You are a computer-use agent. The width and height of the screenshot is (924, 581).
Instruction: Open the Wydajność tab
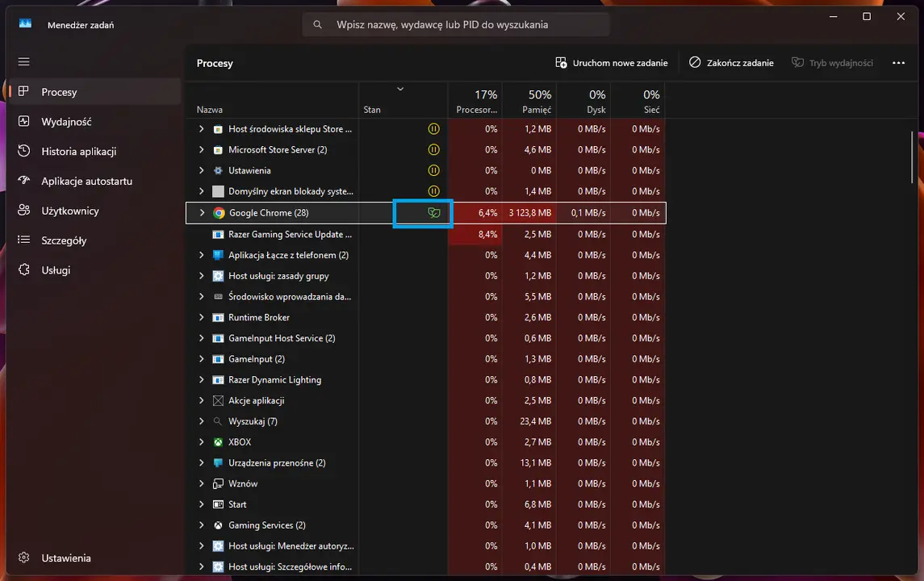(x=95, y=121)
